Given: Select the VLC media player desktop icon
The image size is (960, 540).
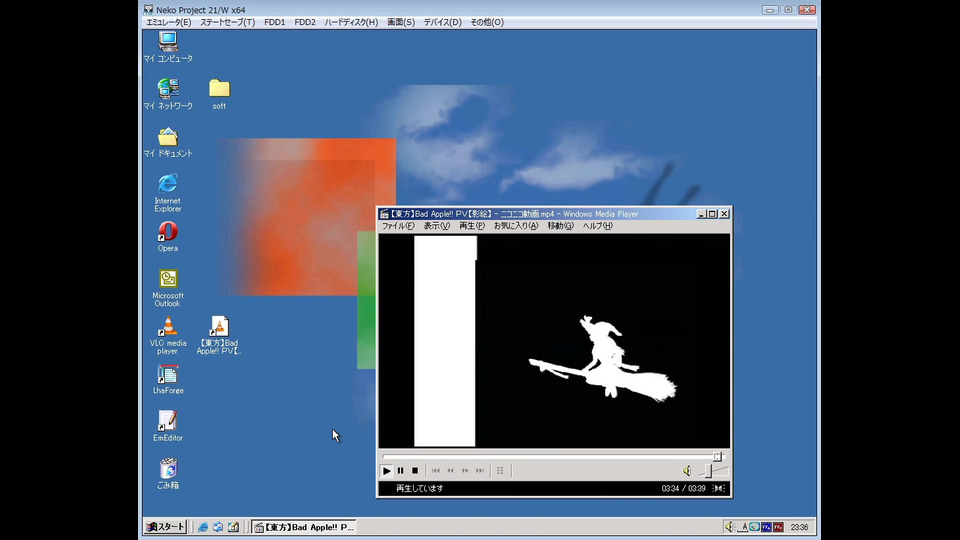Looking at the screenshot, I should click(x=168, y=335).
